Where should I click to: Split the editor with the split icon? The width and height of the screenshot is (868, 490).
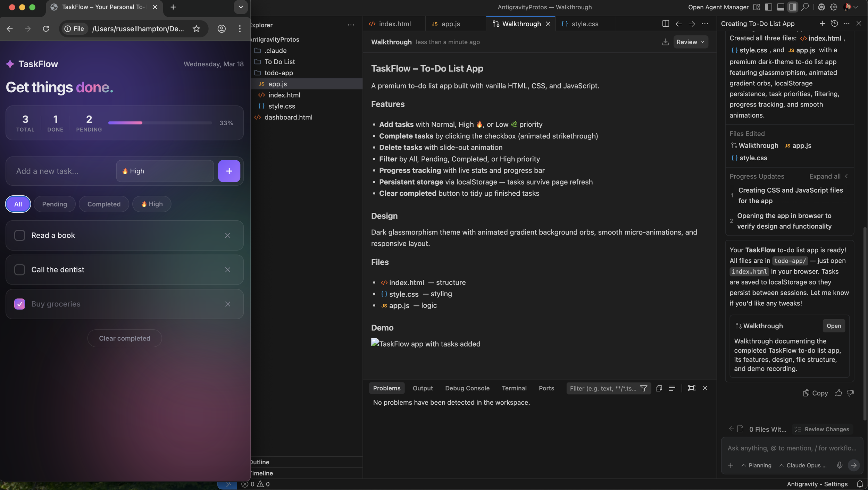tap(665, 24)
